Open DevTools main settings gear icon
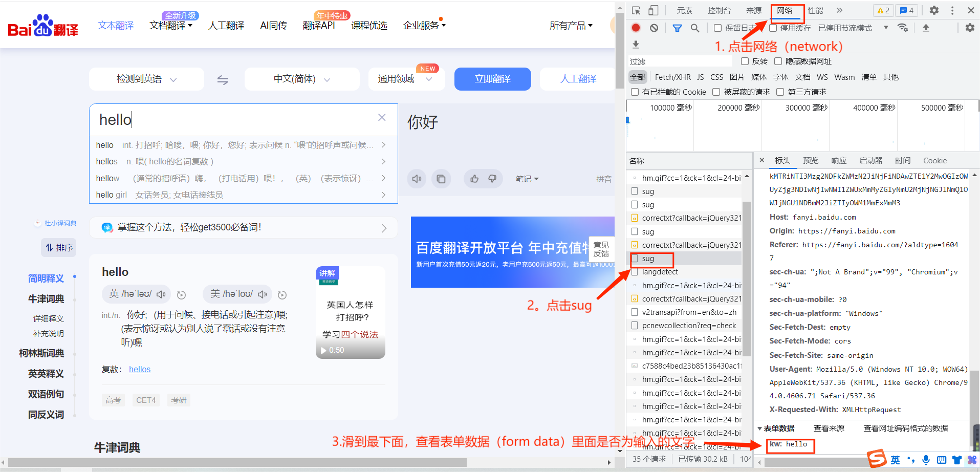 934,10
